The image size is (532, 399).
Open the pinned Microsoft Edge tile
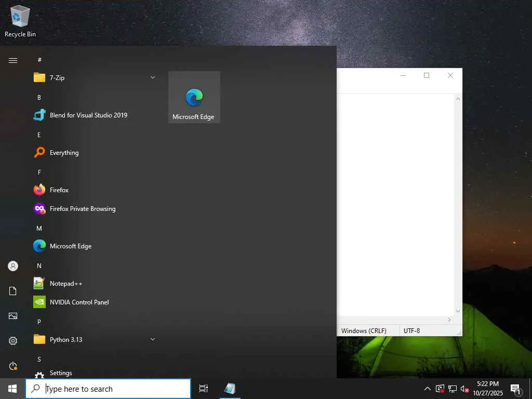click(x=194, y=97)
